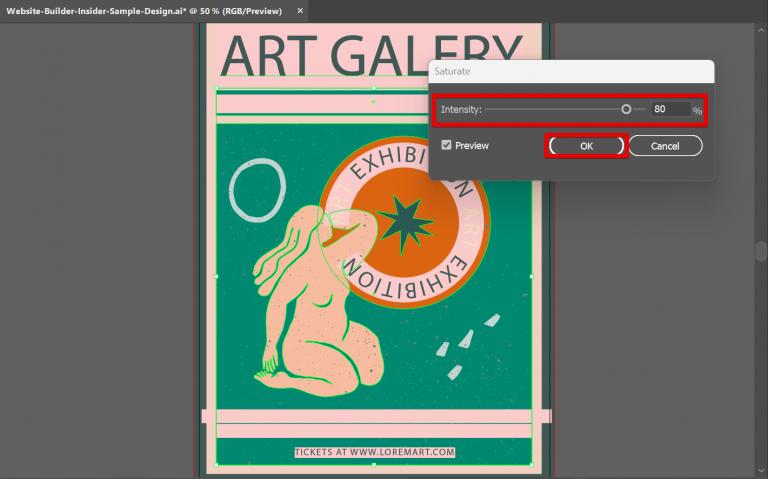The height and width of the screenshot is (479, 768).
Task: Toggle the Preview checkbox
Action: [446, 146]
